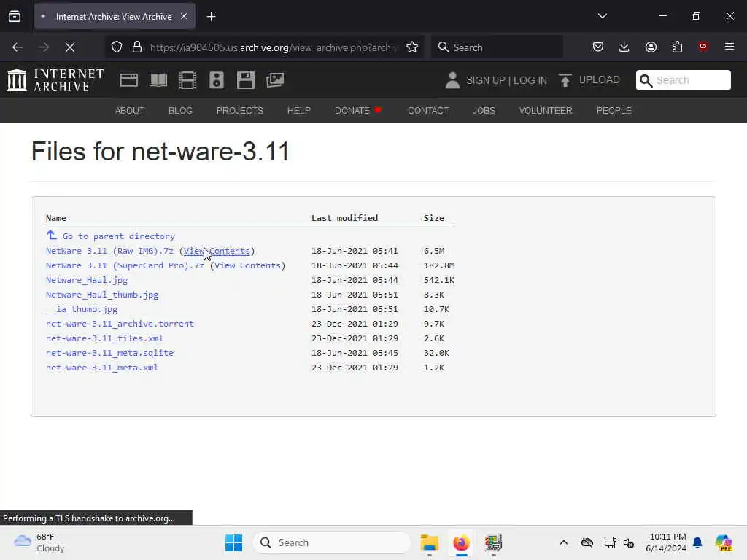Viewport: 747px width, 560px height.
Task: Open the VOLUNTEER menu item
Action: pos(546,111)
